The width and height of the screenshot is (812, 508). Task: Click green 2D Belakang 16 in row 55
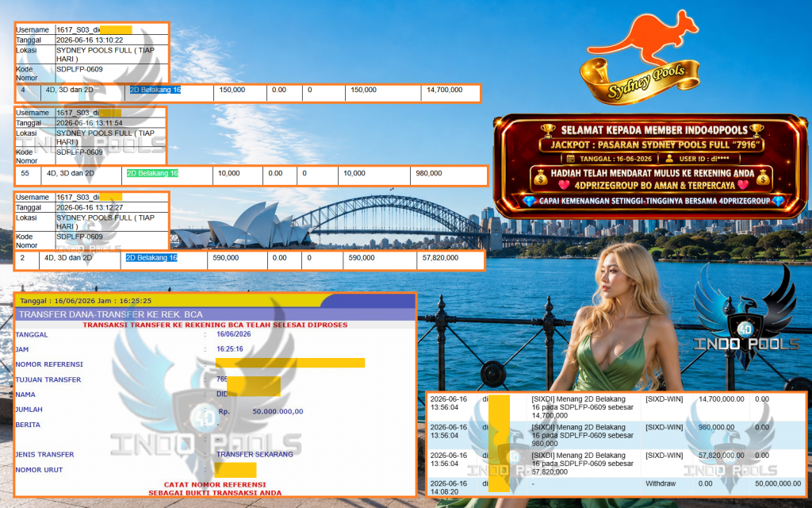[152, 173]
